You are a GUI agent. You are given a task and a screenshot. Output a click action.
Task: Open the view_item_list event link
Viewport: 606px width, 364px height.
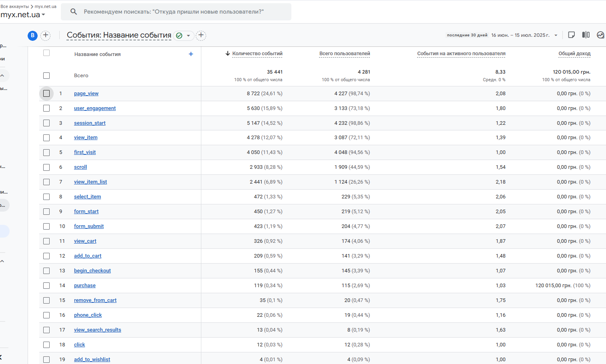(x=90, y=182)
